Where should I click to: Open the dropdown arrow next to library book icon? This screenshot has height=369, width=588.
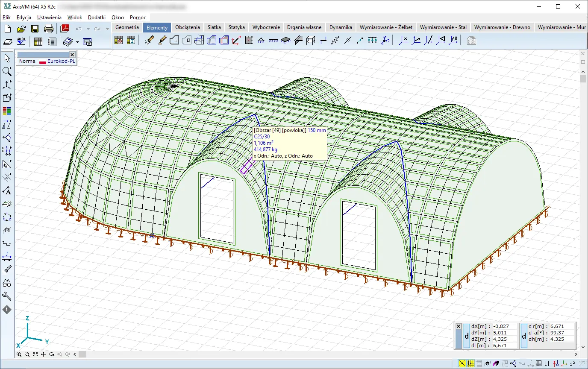tap(77, 42)
